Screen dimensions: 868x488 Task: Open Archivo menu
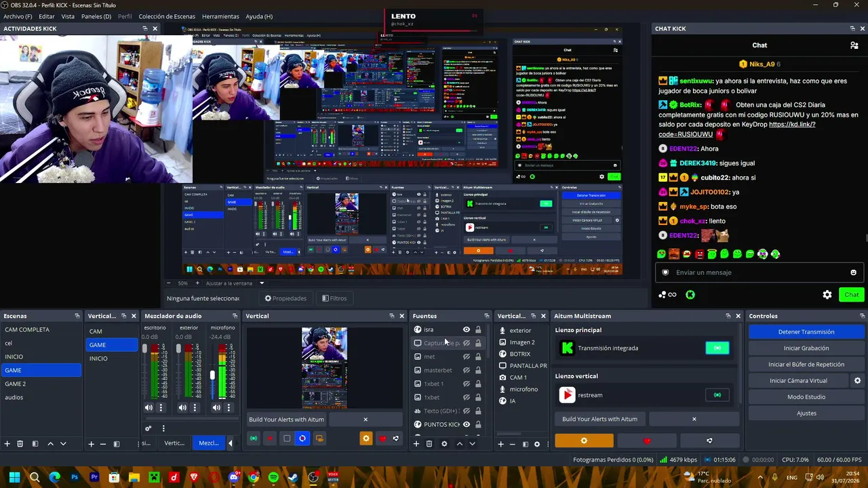[18, 16]
